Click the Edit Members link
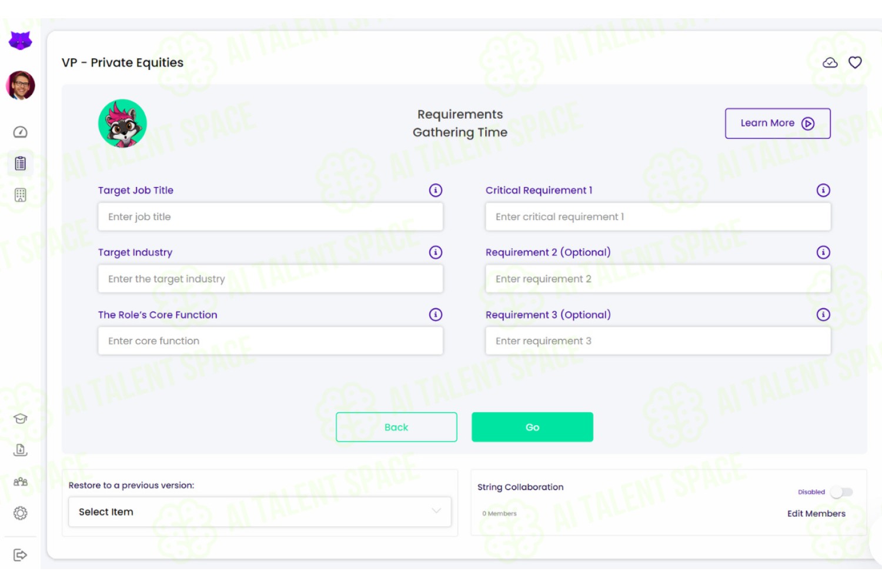 tap(816, 513)
